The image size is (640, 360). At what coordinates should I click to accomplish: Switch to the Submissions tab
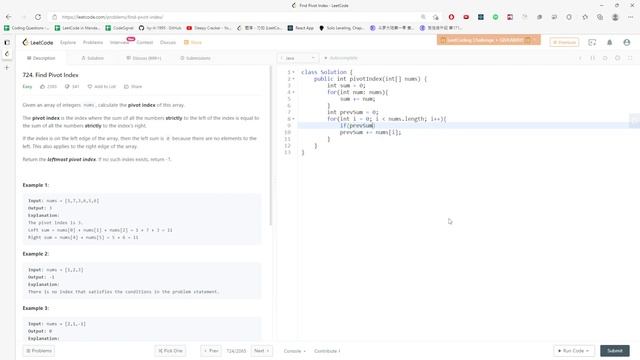(x=196, y=58)
